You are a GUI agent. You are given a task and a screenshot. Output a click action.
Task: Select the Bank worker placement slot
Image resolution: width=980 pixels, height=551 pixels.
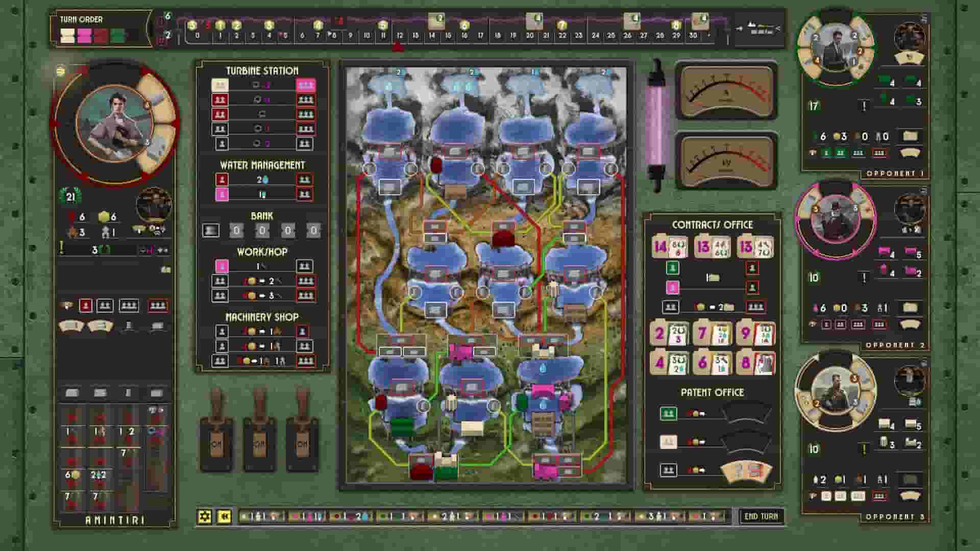pyautogui.click(x=211, y=231)
